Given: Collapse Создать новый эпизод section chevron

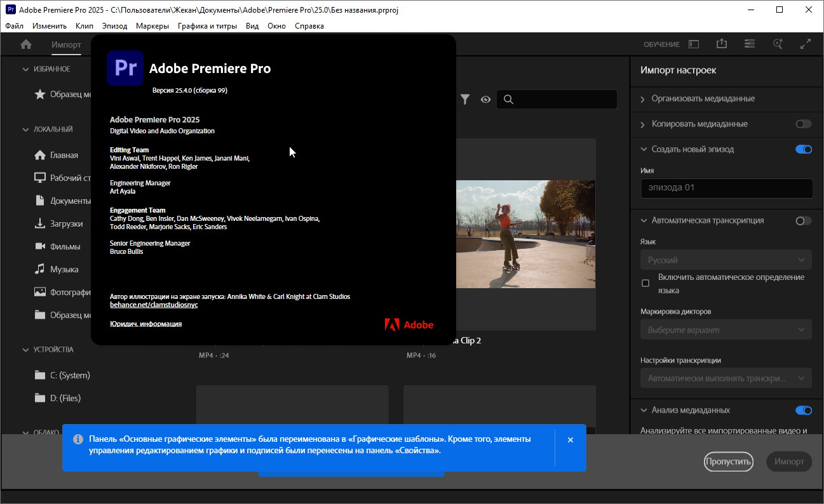Looking at the screenshot, I should tap(642, 149).
